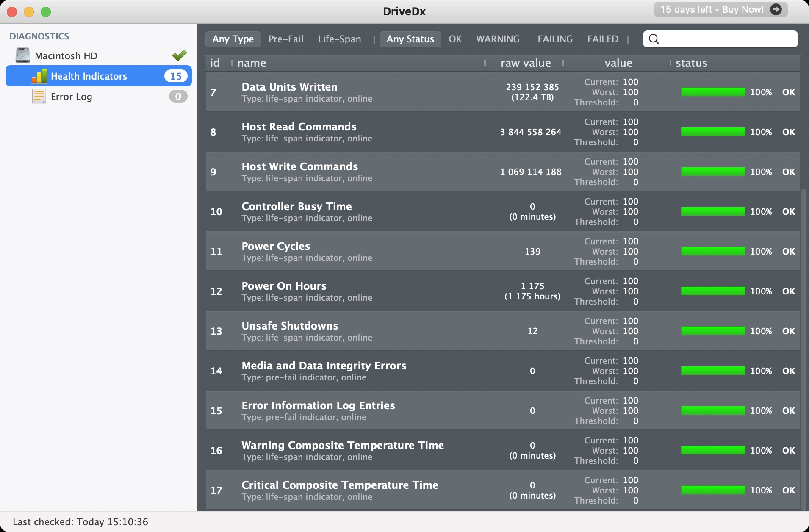Select the Error Information Log Entries title
Image resolution: width=809 pixels, height=532 pixels.
318,405
